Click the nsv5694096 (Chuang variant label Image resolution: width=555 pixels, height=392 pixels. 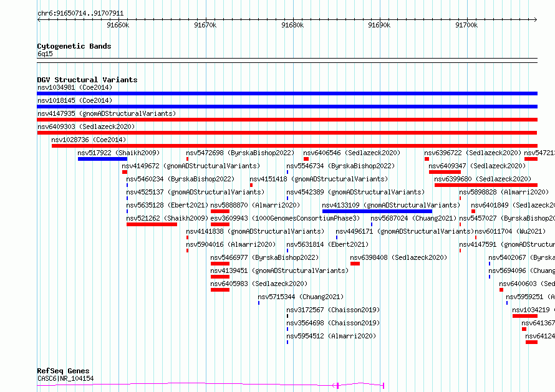(522, 270)
